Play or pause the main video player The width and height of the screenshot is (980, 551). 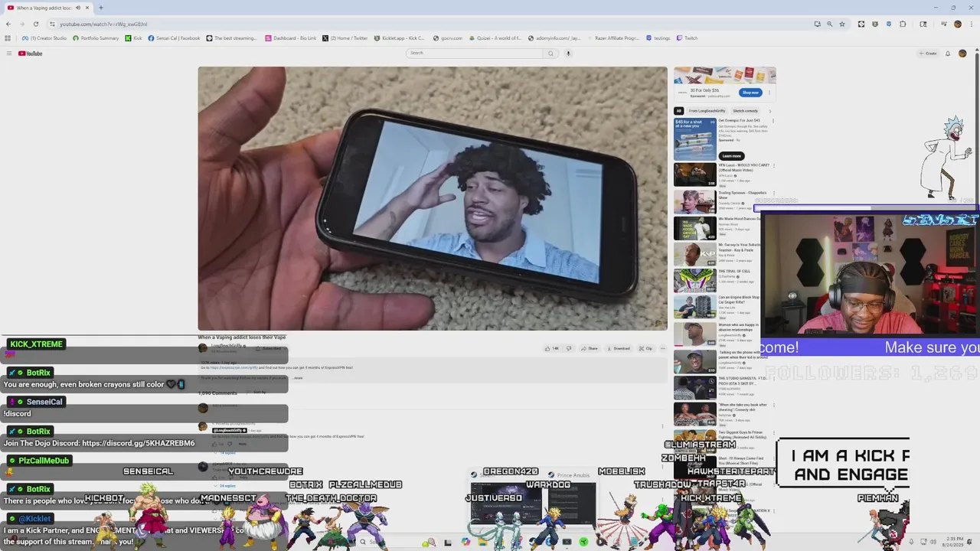(433, 198)
